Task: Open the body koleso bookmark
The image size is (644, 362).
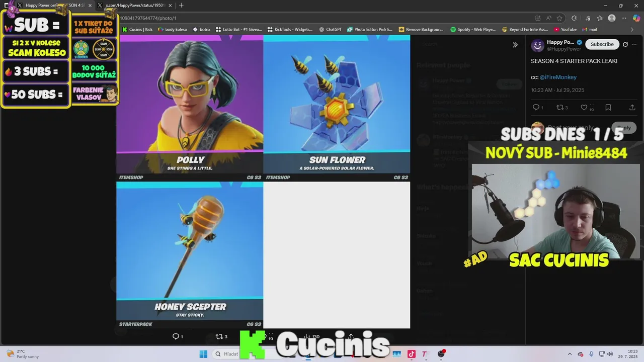Action: [173, 29]
